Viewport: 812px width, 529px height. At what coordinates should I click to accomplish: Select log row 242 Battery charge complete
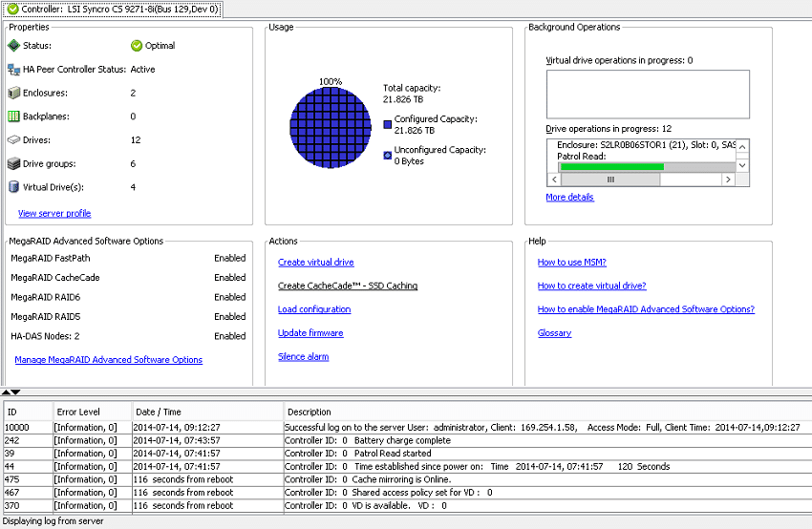[x=408, y=440]
